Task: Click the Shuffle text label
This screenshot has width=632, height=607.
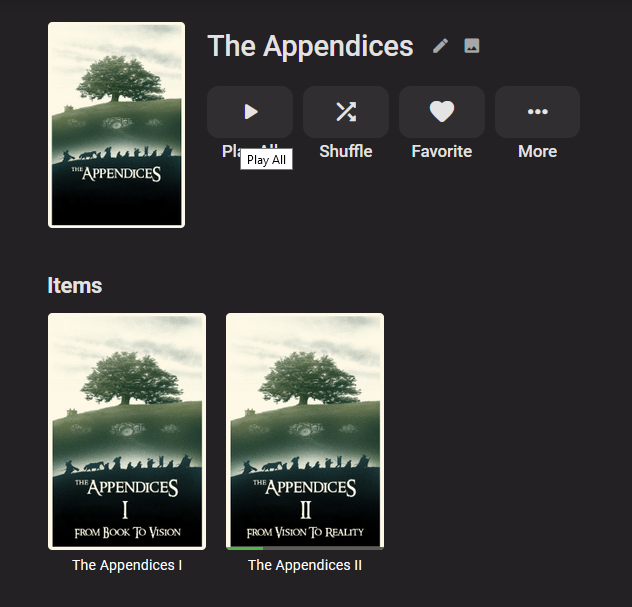Action: coord(346,152)
